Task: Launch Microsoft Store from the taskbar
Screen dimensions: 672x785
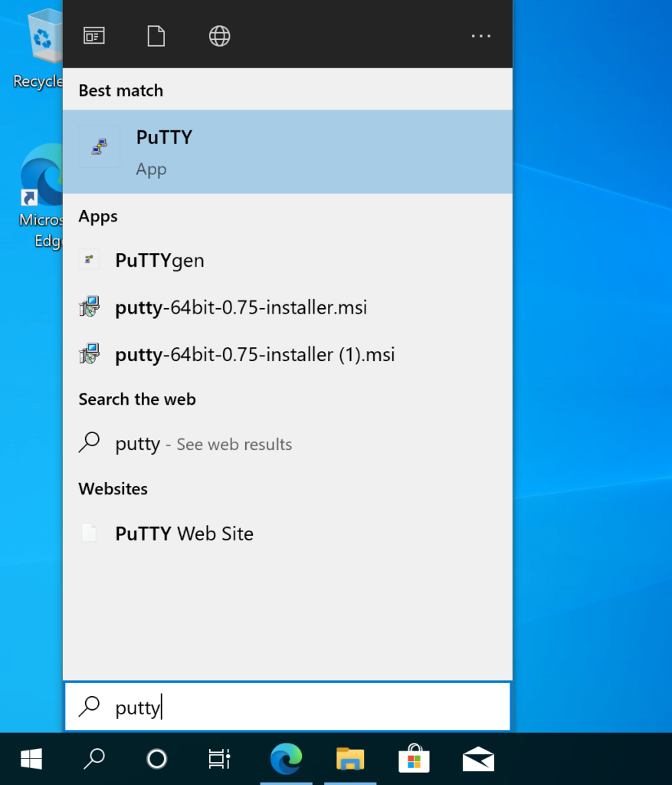Action: (414, 759)
